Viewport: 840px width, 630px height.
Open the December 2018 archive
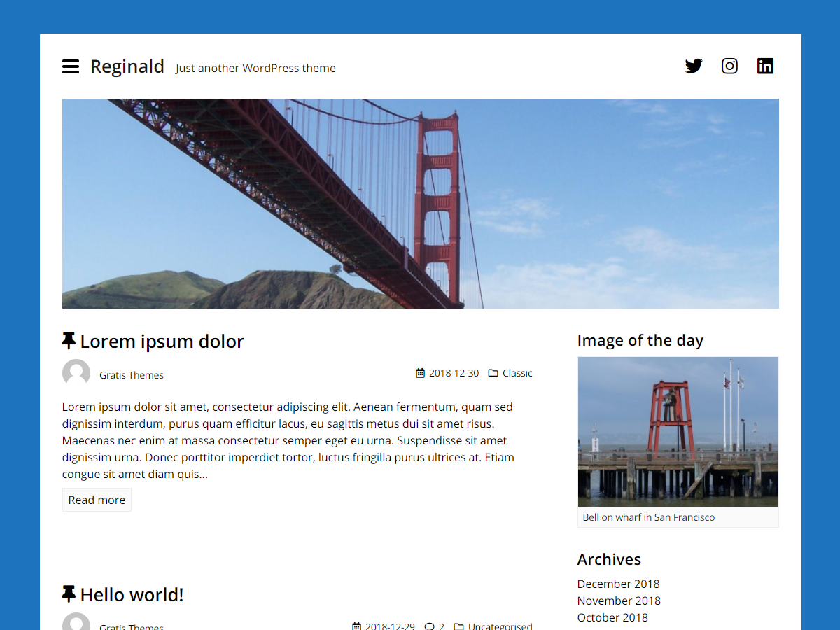coord(618,584)
